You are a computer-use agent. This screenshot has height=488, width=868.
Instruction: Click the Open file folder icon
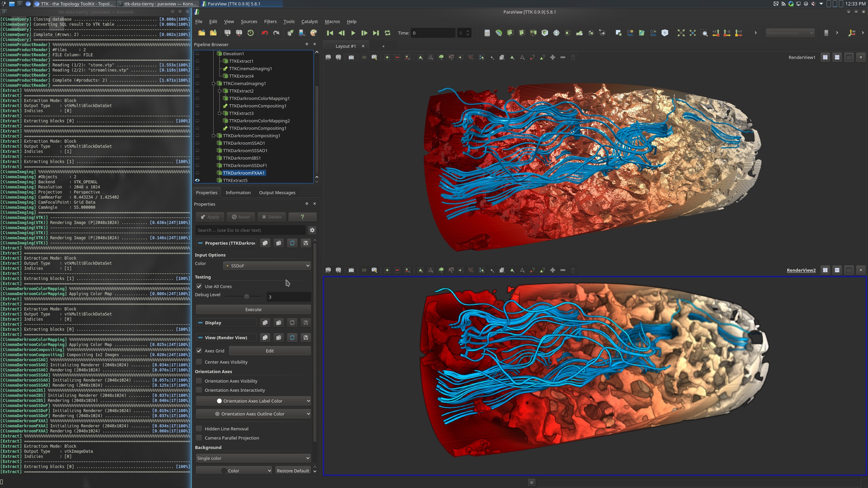[202, 33]
